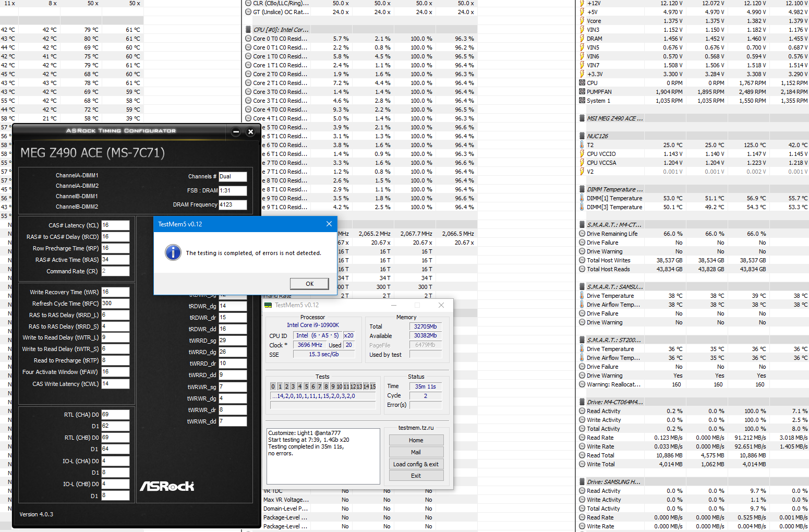Screen dimensions: 809x532
Task: Click the Drive Remaining Life gauge icon
Action: coord(582,234)
